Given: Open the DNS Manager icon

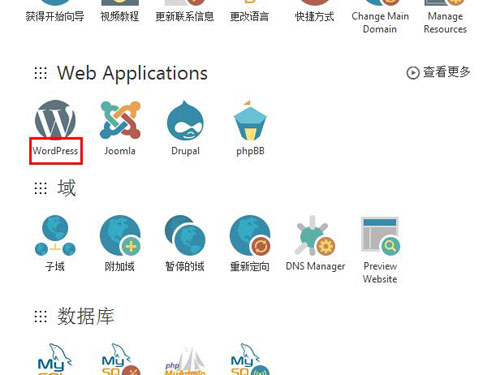Looking at the screenshot, I should 315,235.
